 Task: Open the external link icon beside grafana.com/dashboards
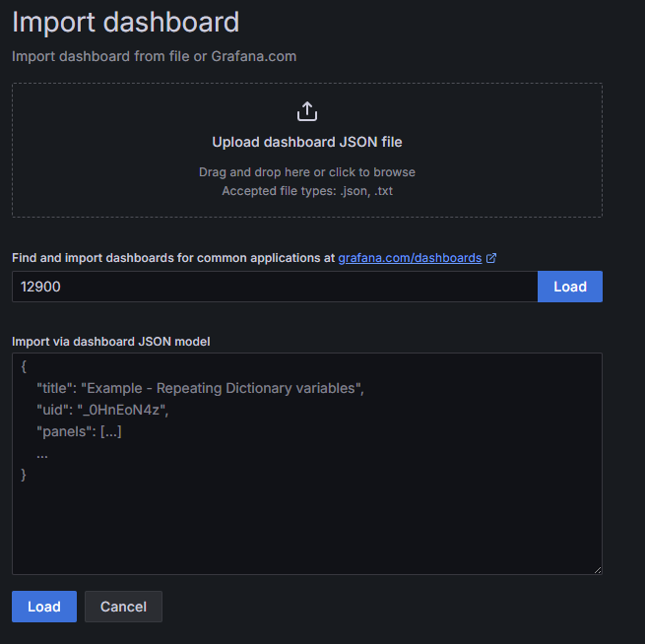point(491,258)
